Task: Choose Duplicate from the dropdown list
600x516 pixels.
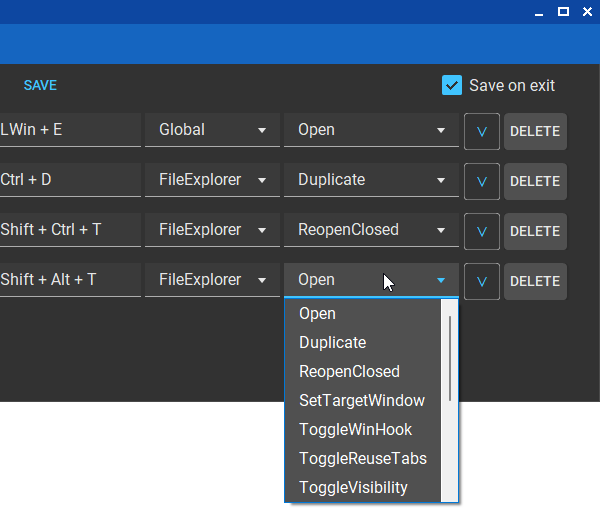Action: [363, 343]
